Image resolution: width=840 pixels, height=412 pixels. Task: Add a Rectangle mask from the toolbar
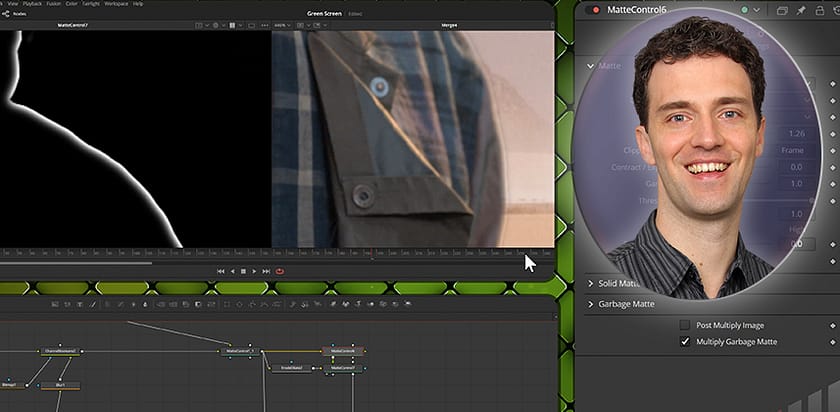tap(227, 304)
